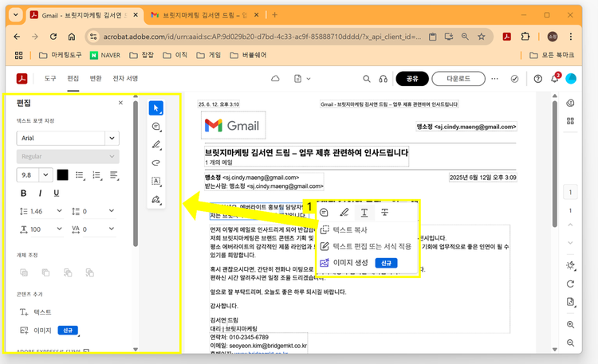
Task: Toggle bold formatting
Action: pos(23,194)
